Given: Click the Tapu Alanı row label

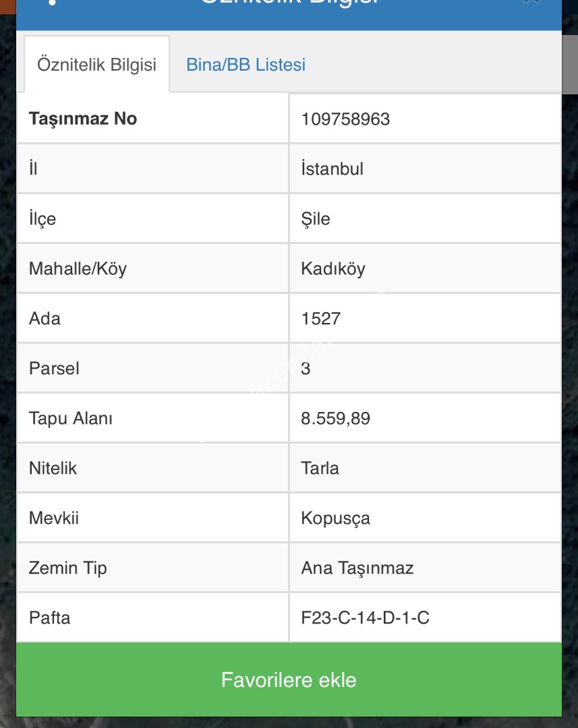Looking at the screenshot, I should 71,419.
